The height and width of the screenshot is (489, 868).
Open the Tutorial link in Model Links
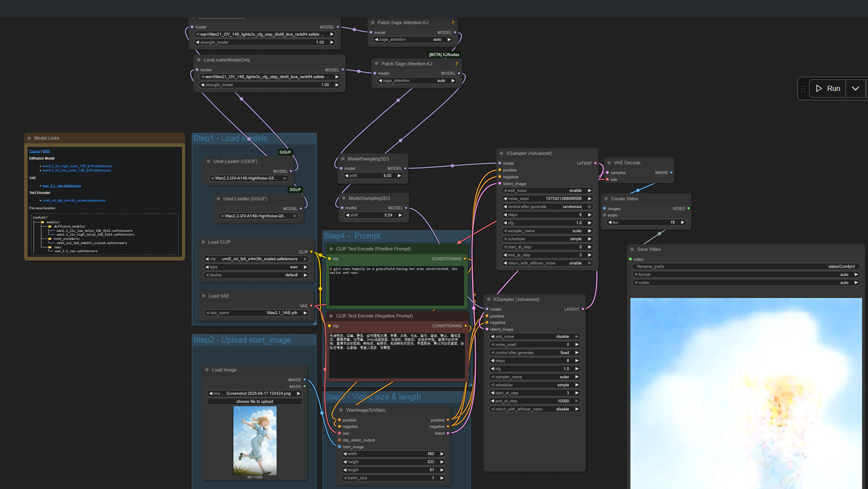tap(34, 152)
